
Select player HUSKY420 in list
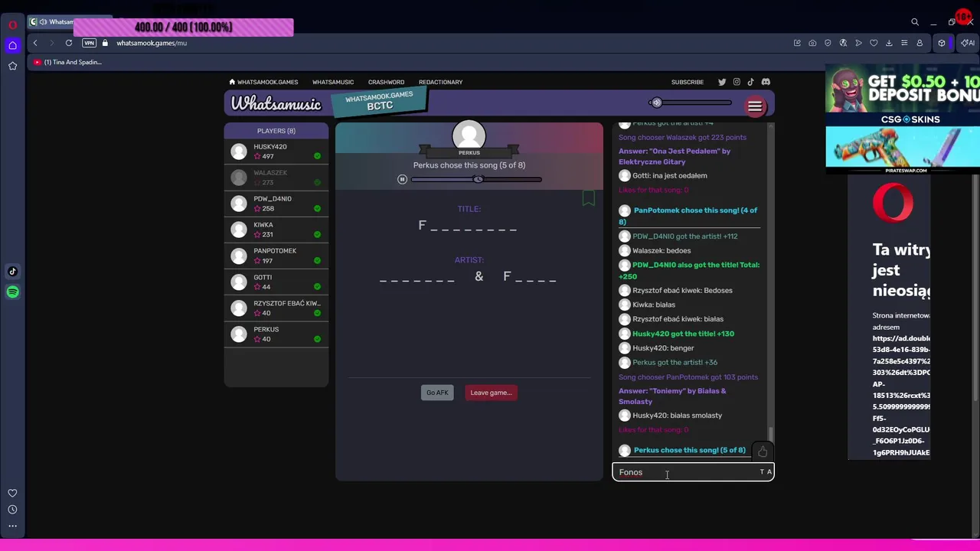(x=276, y=152)
